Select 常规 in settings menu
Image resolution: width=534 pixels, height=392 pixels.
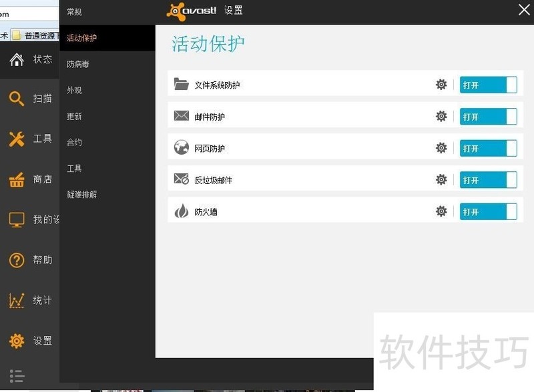pyautogui.click(x=74, y=12)
